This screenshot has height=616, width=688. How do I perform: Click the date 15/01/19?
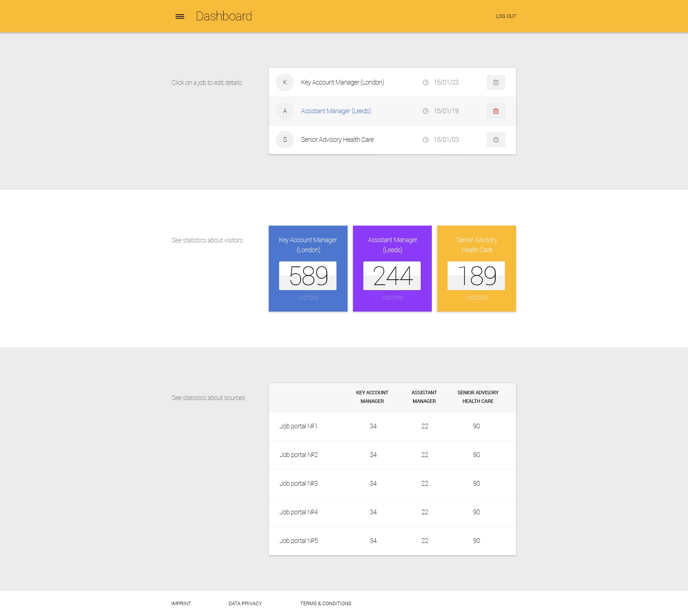point(446,111)
